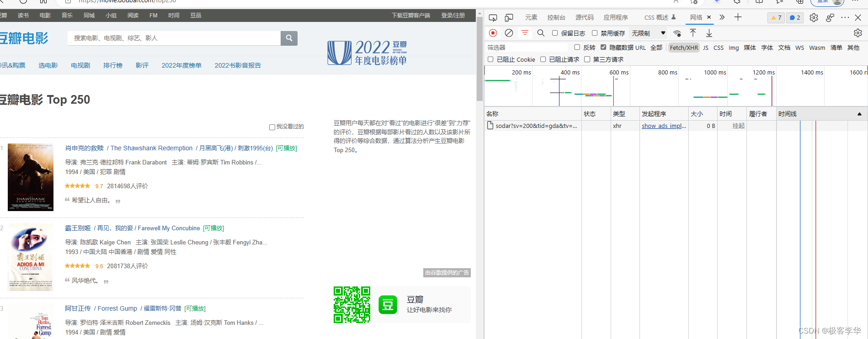Check 已阻止请求 checkbox

click(x=543, y=59)
